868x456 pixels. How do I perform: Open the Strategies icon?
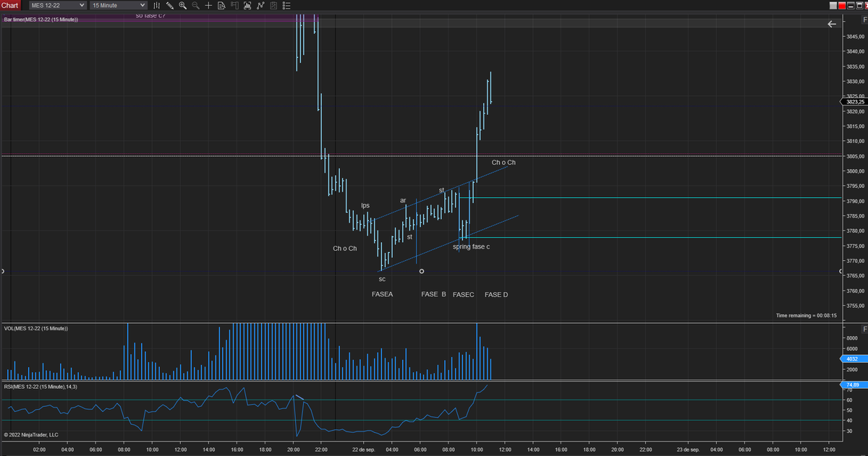coord(273,5)
